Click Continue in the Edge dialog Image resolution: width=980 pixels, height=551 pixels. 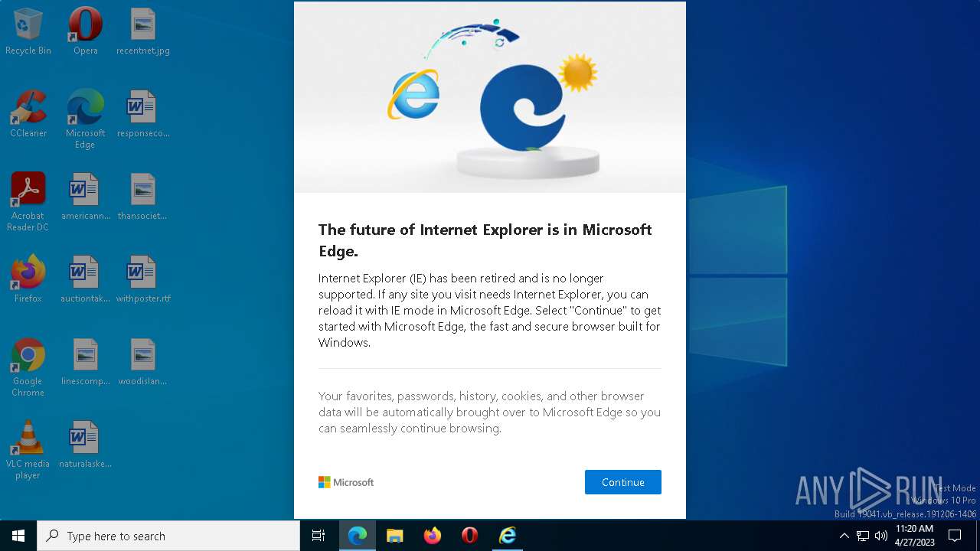tap(622, 482)
